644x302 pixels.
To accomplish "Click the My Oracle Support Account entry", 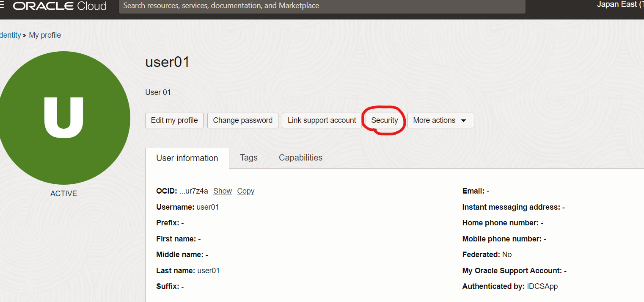I will coord(515,271).
